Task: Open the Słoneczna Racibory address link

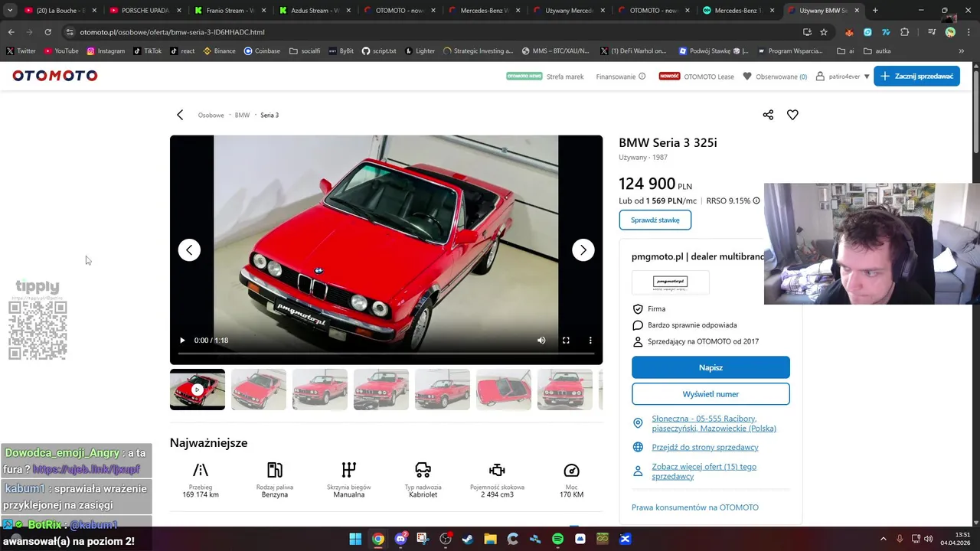Action: 714,423
